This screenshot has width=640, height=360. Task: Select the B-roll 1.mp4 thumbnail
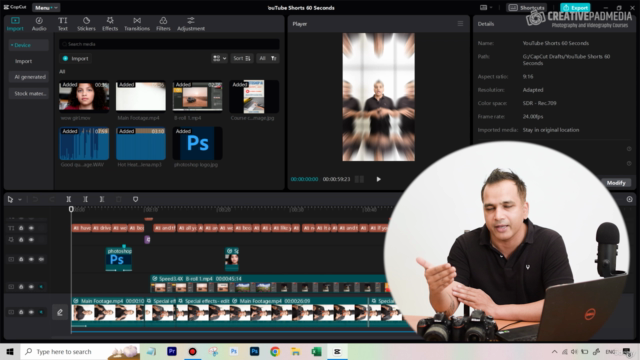(x=197, y=96)
